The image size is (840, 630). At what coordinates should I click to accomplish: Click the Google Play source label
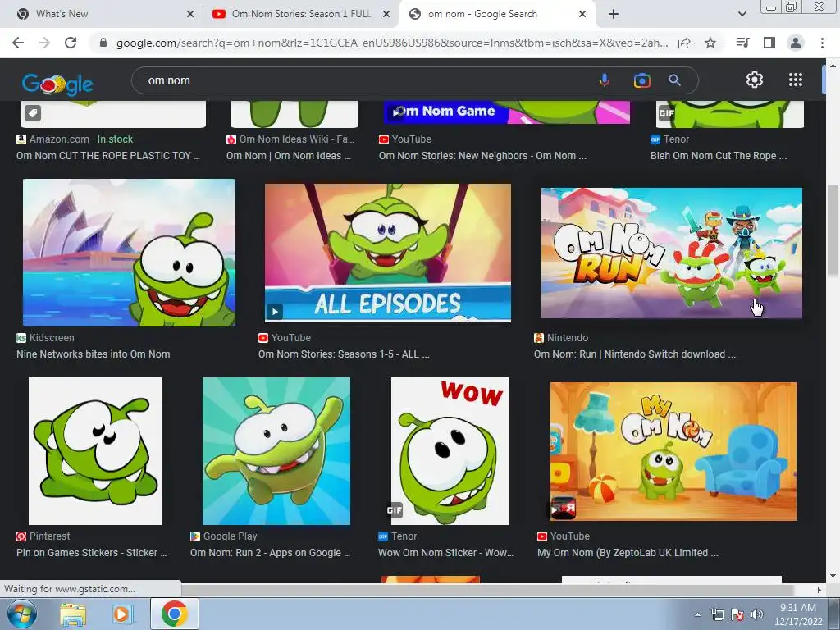pos(230,536)
